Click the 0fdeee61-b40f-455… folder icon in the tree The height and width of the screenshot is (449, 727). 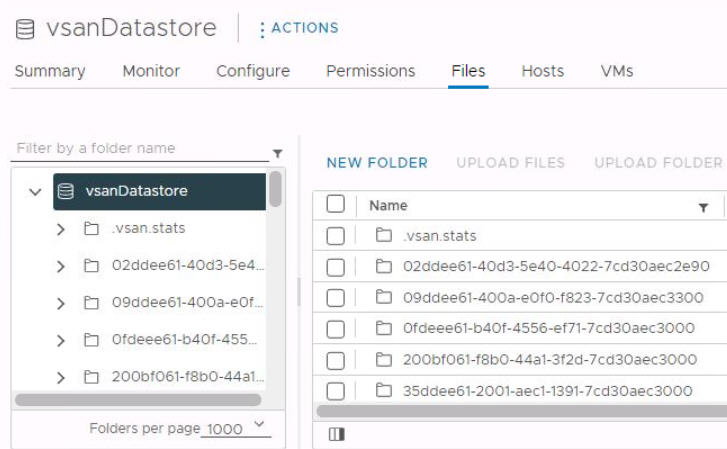[x=91, y=340]
